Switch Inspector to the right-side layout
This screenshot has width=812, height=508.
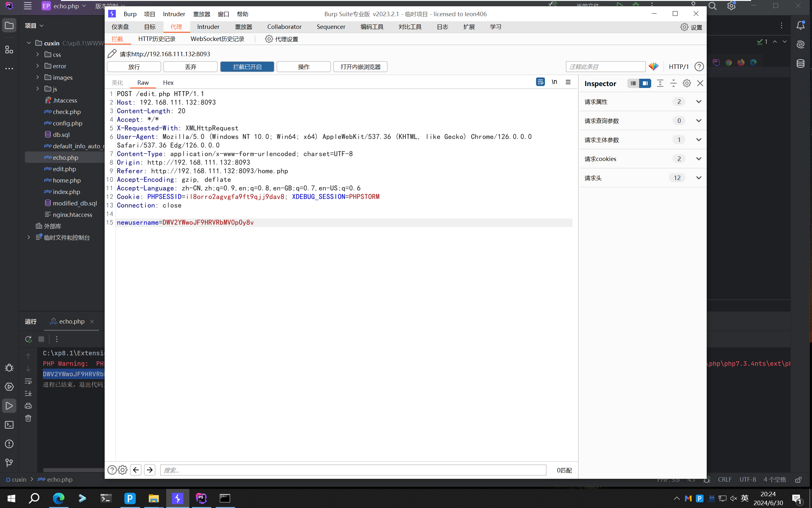click(x=645, y=83)
